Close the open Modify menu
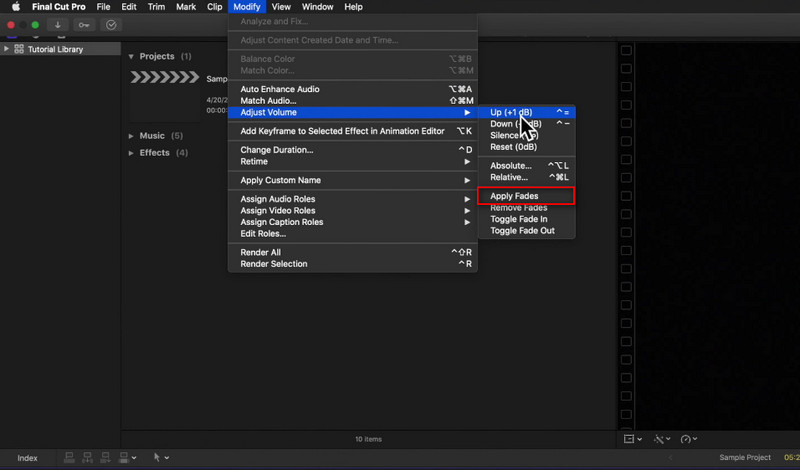This screenshot has height=470, width=800. point(247,7)
